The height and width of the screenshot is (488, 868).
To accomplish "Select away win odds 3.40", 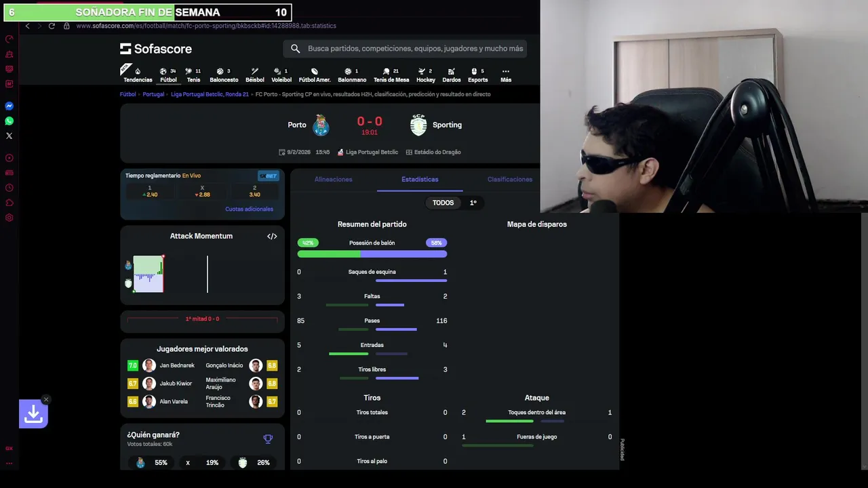I will point(255,192).
